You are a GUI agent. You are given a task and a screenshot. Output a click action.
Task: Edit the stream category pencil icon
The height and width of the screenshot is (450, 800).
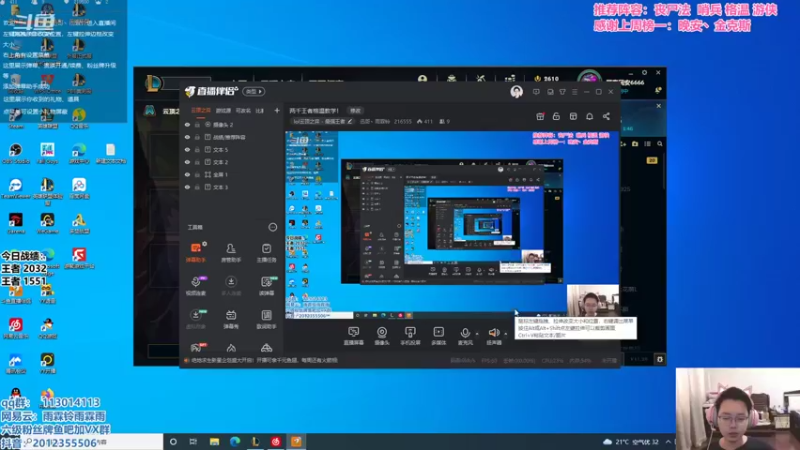tap(350, 121)
